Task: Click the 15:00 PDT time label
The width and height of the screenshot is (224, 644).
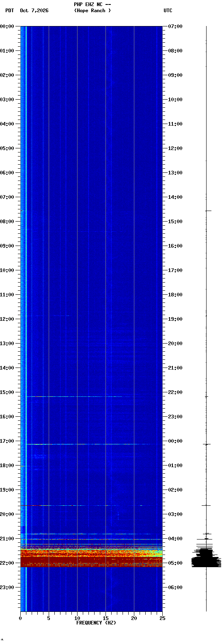Action: pyautogui.click(x=7, y=392)
